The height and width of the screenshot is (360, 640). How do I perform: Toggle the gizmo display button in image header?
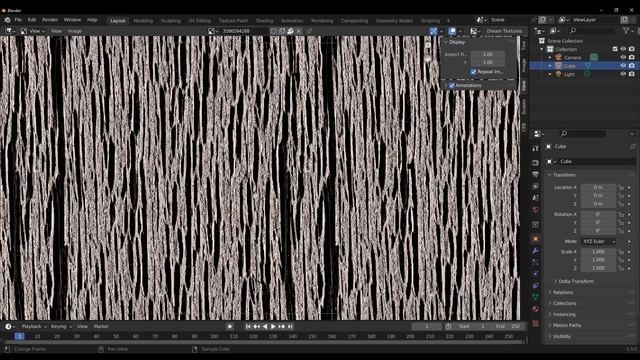[433, 31]
